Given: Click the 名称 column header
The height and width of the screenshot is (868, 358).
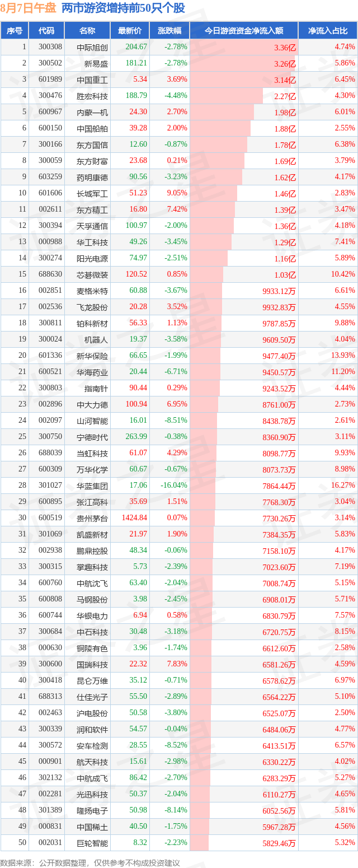Looking at the screenshot, I should (87, 31).
